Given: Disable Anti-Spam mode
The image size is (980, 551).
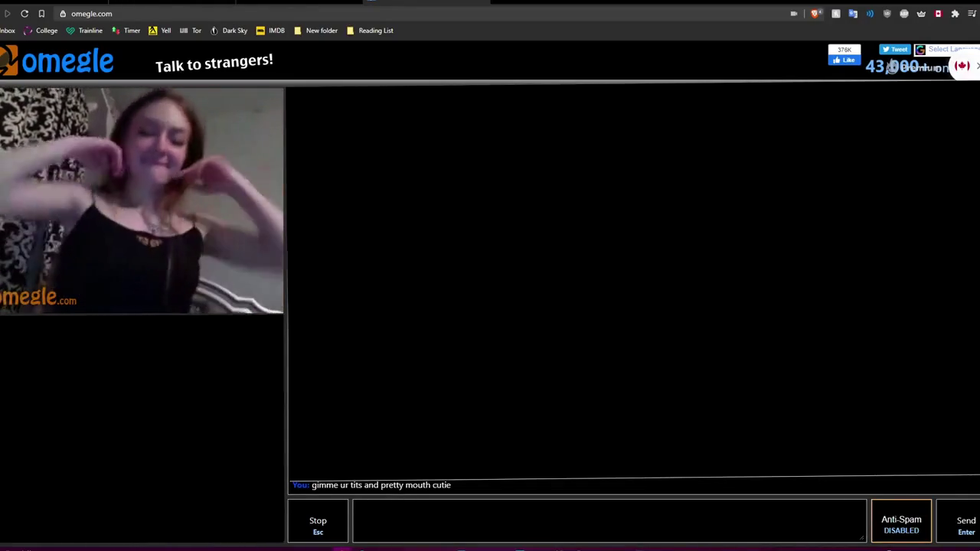Looking at the screenshot, I should (x=901, y=522).
